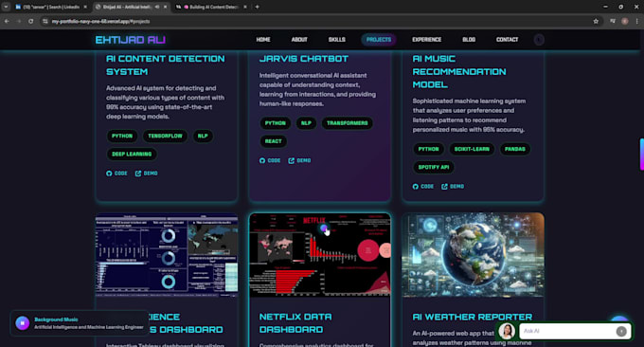Switch to Building AI Content Detection tab
This screenshot has width=644, height=347.
[211, 7]
